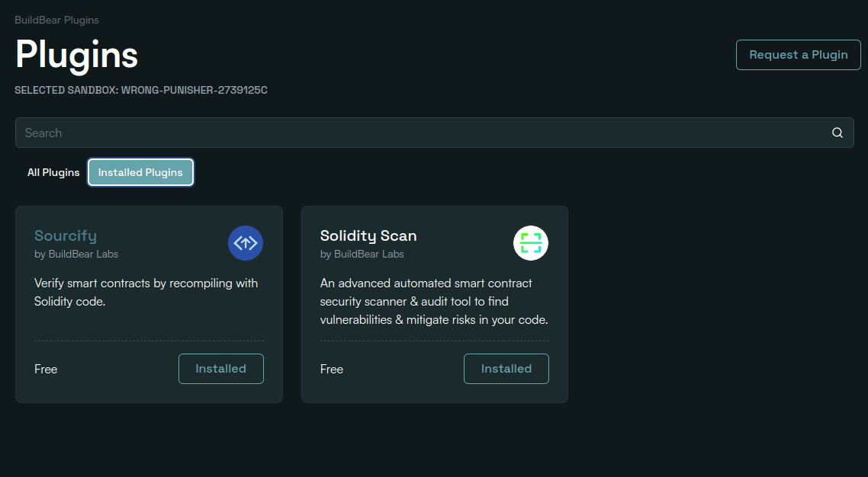Click 'by BuildBear Labs' under Solidity Scan
Viewport: 868px width, 477px height.
click(x=362, y=255)
